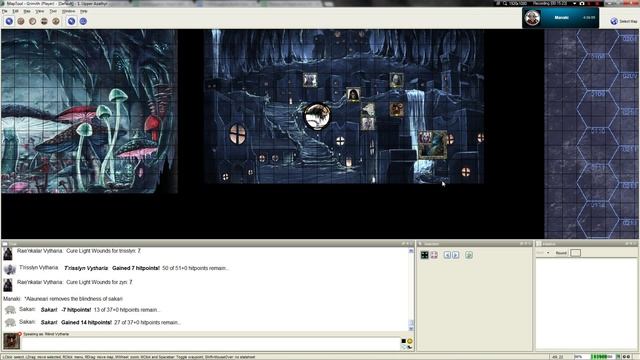This screenshot has height=360, width=640.
Task: Click the Select Map globe icon
Action: [x=614, y=21]
